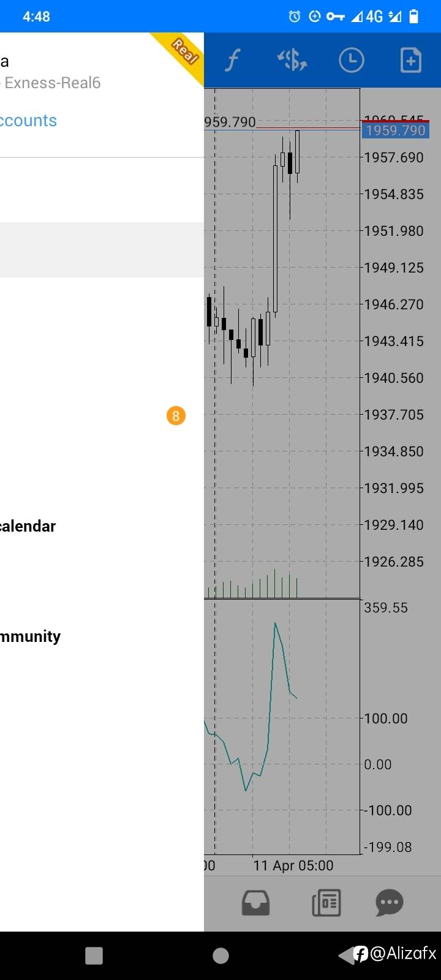Image resolution: width=441 pixels, height=980 pixels.
Task: Select the community menu entry
Action: [31, 636]
